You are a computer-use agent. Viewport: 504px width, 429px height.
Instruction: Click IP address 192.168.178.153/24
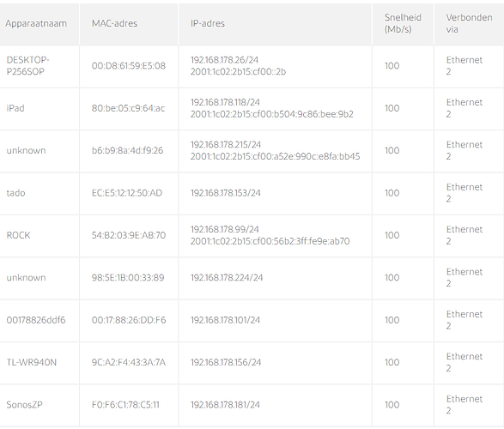(x=225, y=193)
